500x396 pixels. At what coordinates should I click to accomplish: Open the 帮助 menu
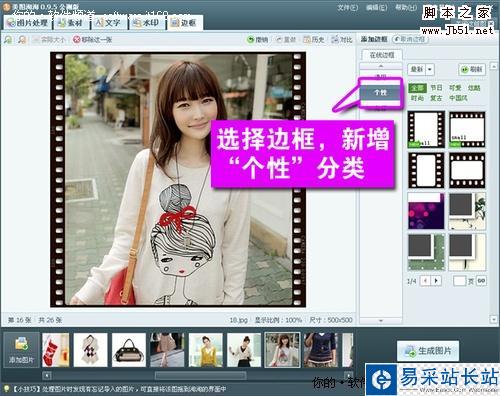[405, 7]
